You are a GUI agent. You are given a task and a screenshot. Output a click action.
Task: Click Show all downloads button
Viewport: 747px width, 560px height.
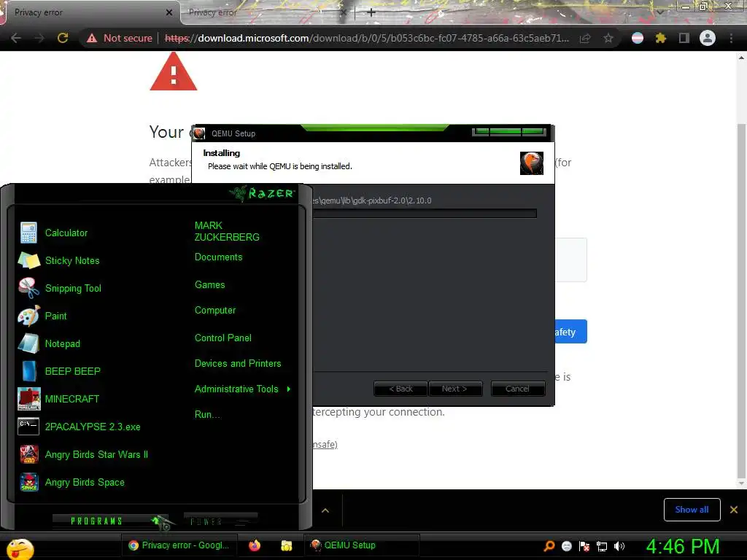point(692,510)
